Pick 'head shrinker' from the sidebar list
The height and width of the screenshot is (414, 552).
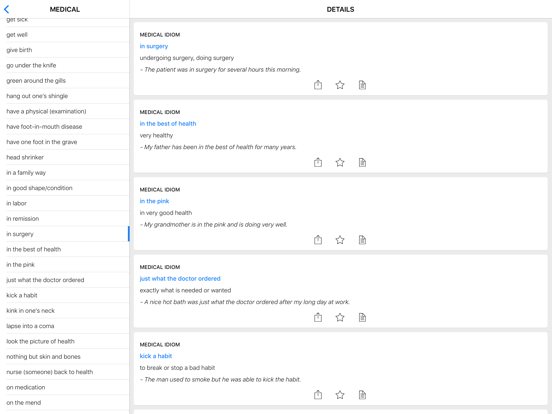(x=67, y=157)
